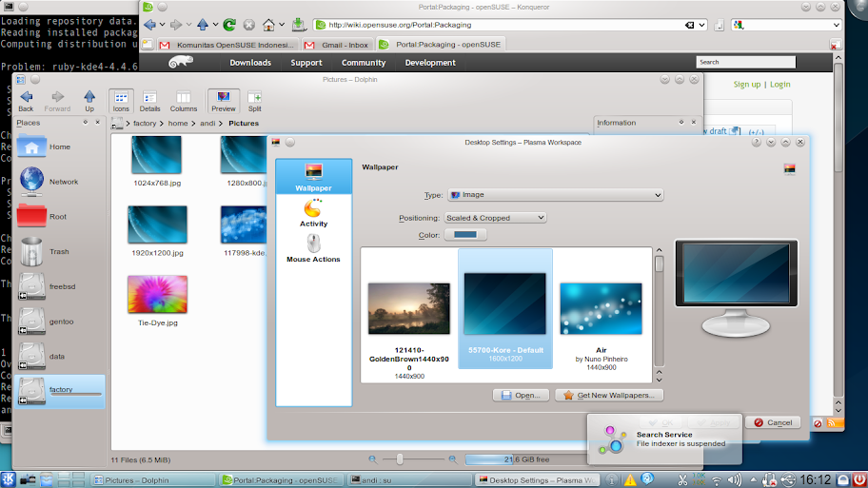Click volume icon in system tray
The width and height of the screenshot is (868, 488).
734,480
